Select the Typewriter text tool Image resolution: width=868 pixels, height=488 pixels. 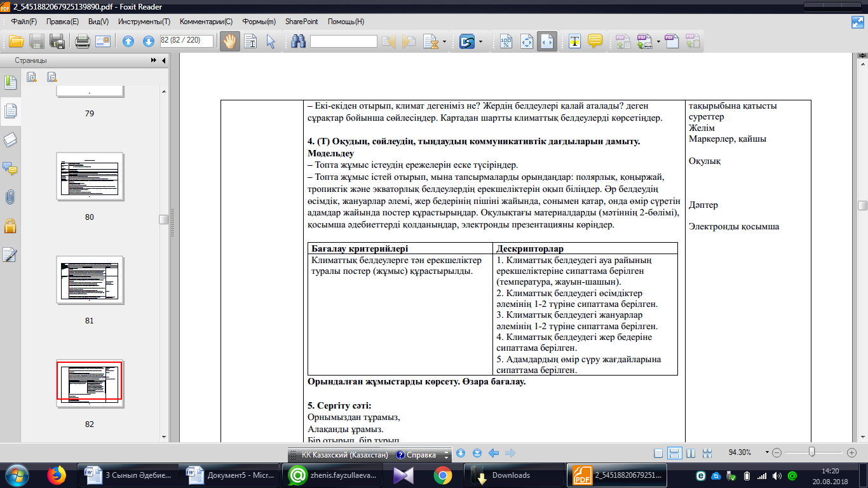tap(575, 41)
